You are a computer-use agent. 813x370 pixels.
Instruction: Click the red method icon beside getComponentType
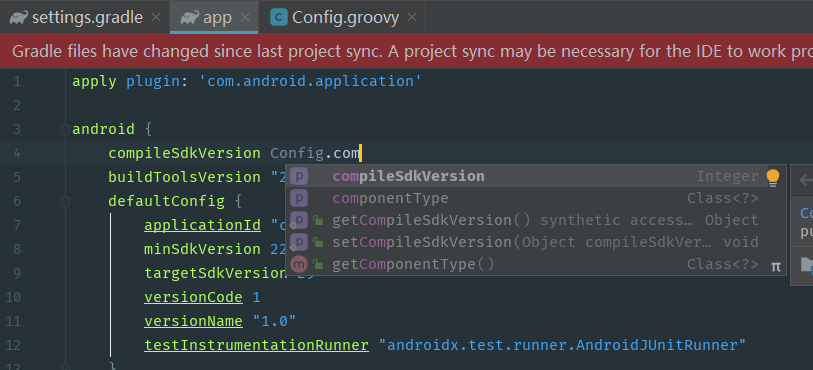[x=299, y=264]
